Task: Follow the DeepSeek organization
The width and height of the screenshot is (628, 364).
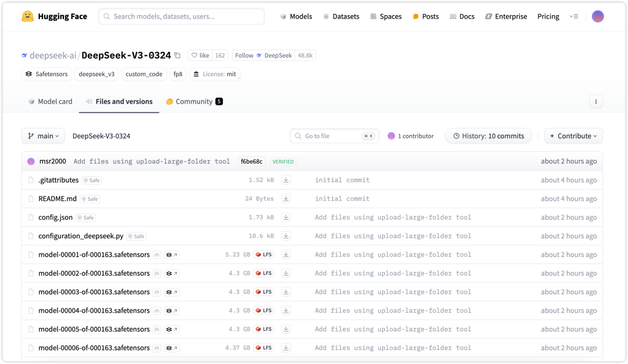Action: 244,56
